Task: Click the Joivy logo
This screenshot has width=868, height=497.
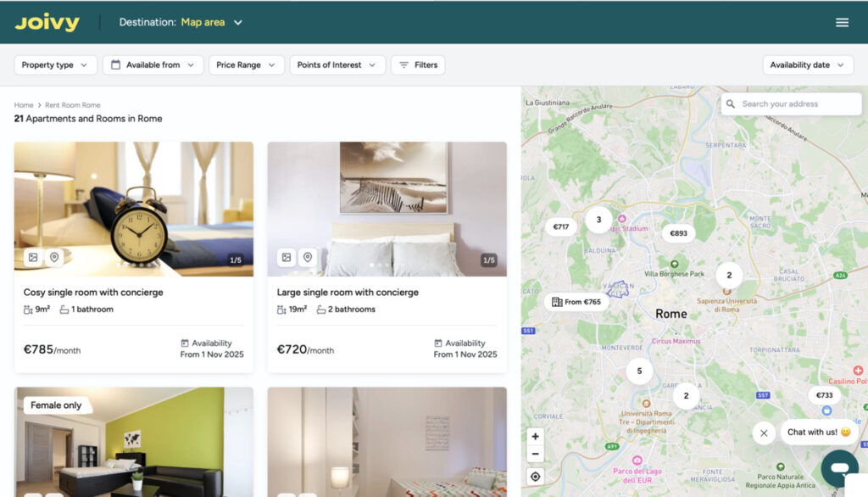Action: 47,22
